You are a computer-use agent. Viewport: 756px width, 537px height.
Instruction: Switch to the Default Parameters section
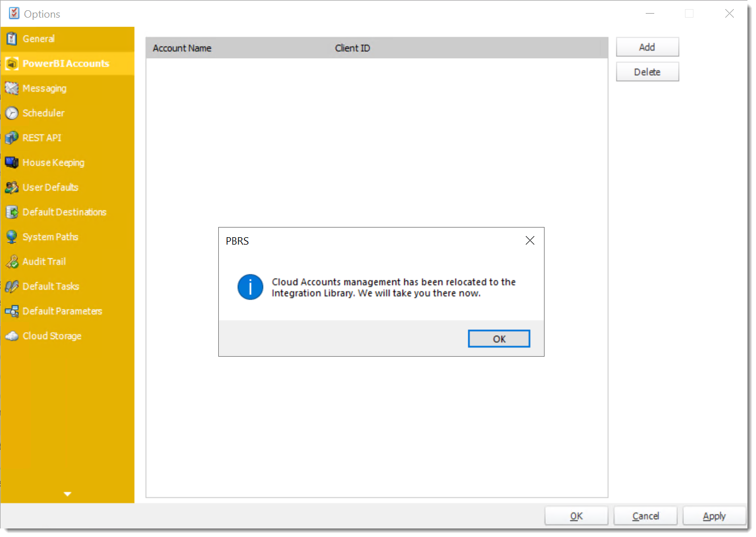(x=63, y=311)
